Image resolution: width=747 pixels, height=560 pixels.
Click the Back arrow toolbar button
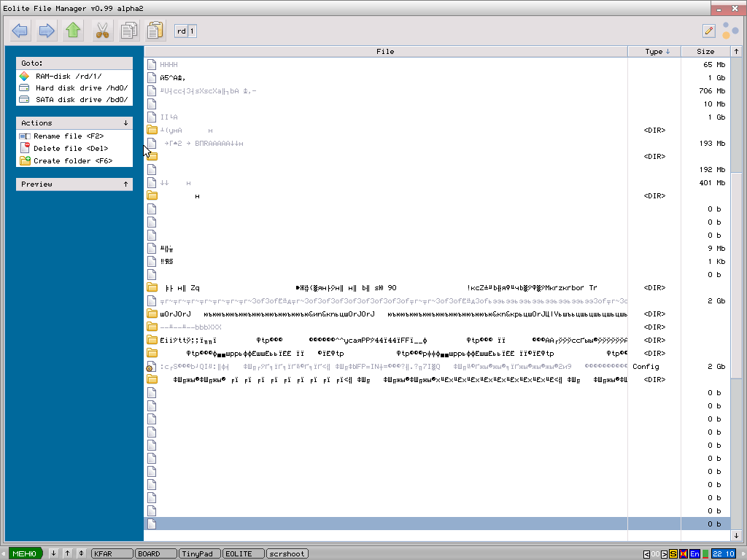click(x=20, y=31)
